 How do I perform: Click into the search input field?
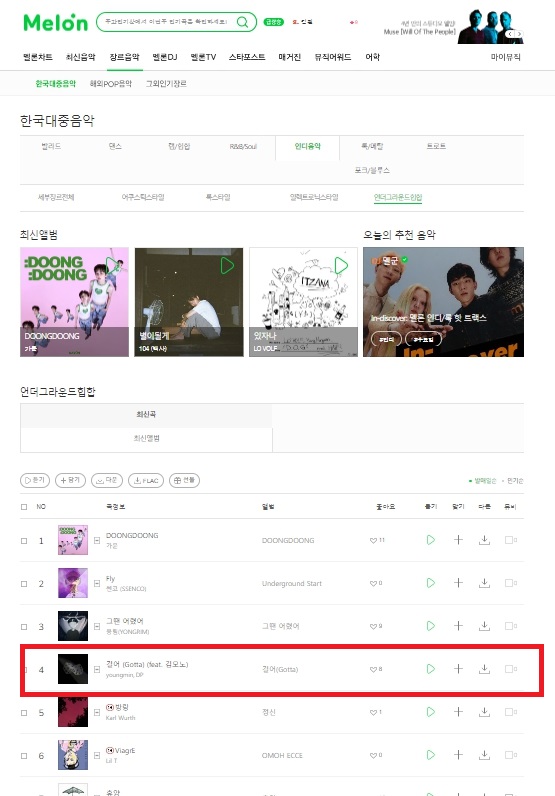(166, 22)
